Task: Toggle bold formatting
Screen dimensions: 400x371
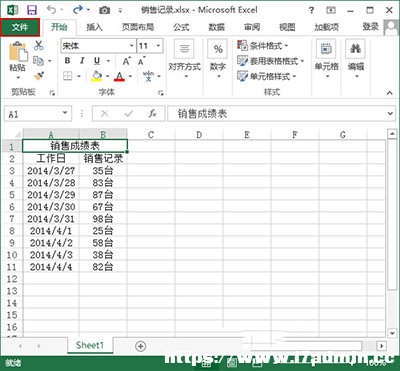Action: click(x=68, y=61)
